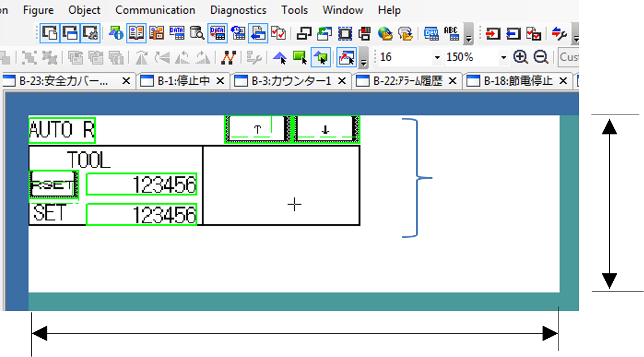Click the database magnifier search icon
Screen dimensions: 644x357
pos(197,33)
